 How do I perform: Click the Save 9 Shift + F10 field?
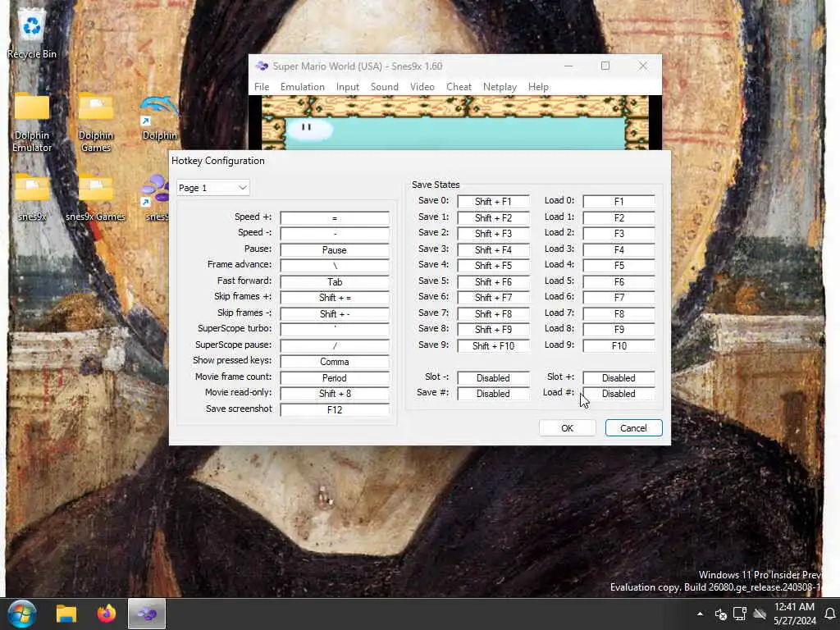coord(493,346)
